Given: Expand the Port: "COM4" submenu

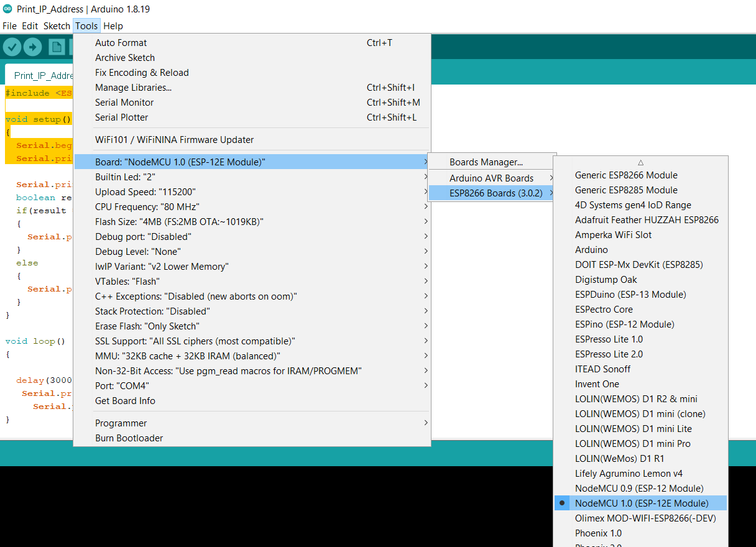Looking at the screenshot, I should coord(252,386).
